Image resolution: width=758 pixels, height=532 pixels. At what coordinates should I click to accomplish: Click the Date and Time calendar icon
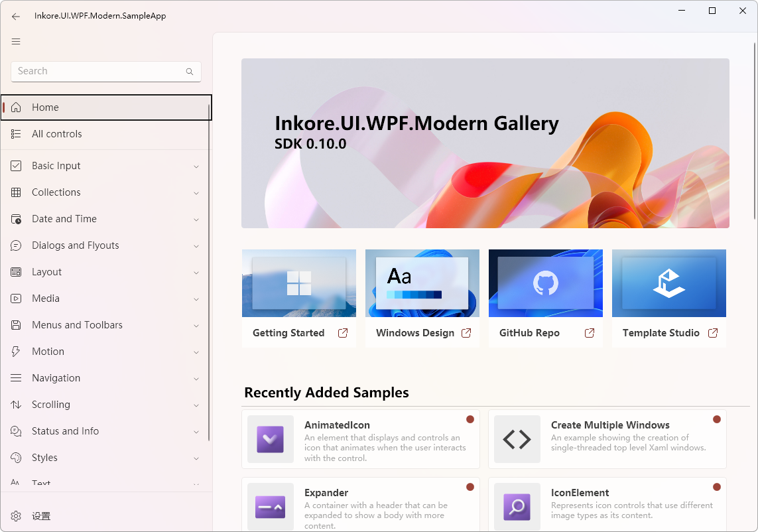tap(16, 219)
